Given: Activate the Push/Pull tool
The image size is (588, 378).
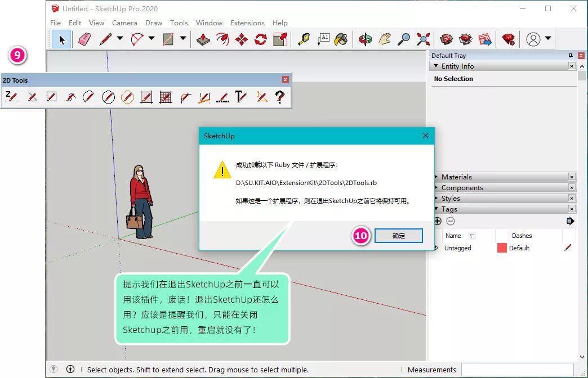Looking at the screenshot, I should [x=203, y=39].
